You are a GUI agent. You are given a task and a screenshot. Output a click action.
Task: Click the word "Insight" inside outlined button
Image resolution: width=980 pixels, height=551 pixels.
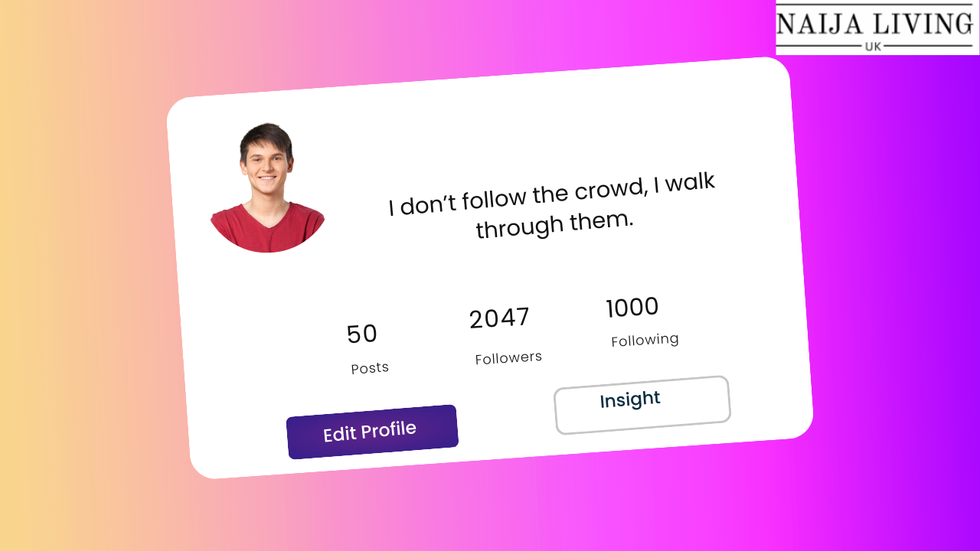click(x=630, y=399)
